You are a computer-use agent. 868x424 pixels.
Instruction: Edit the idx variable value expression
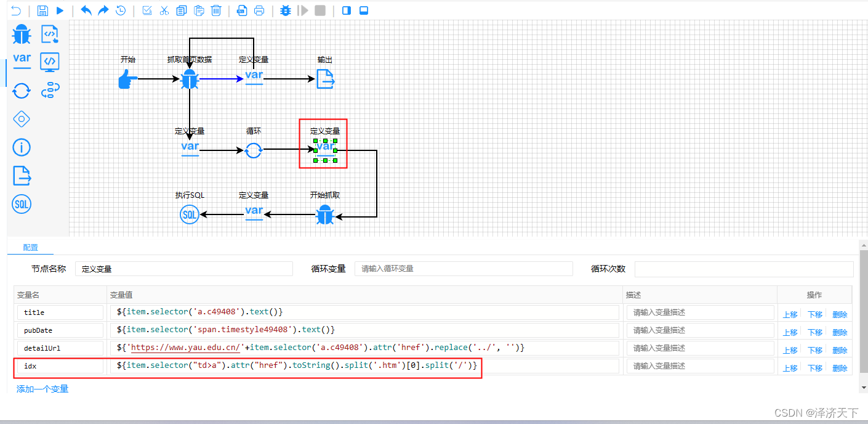364,366
